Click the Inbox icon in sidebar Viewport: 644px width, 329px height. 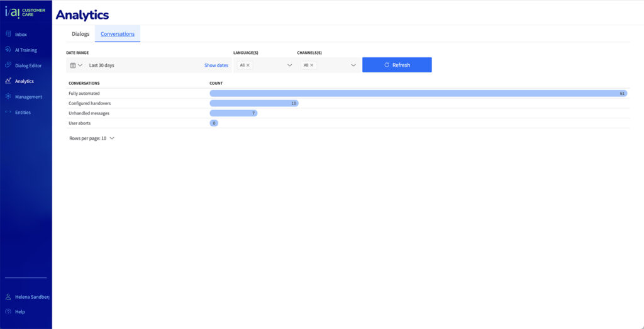[8, 34]
